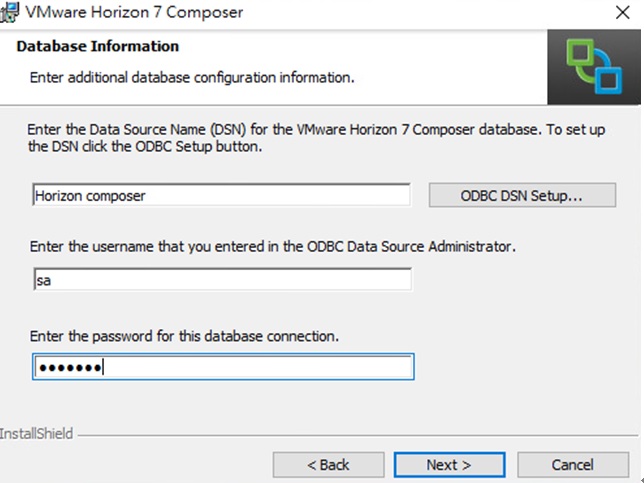Click the installer icon in the title bar
Viewport: 644px width, 483px height.
click(x=12, y=13)
